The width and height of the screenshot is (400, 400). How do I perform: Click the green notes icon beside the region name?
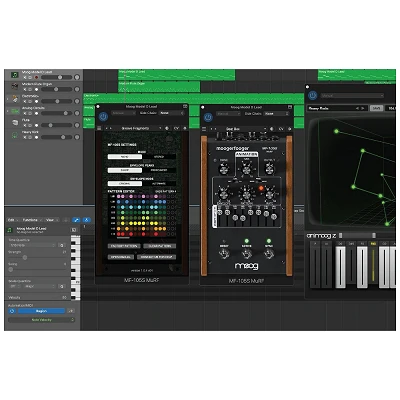[x=10, y=230]
